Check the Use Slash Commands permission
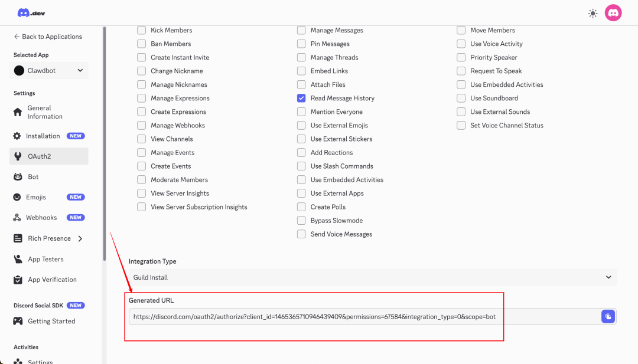Screen dimensions: 638x364 [x=301, y=166]
